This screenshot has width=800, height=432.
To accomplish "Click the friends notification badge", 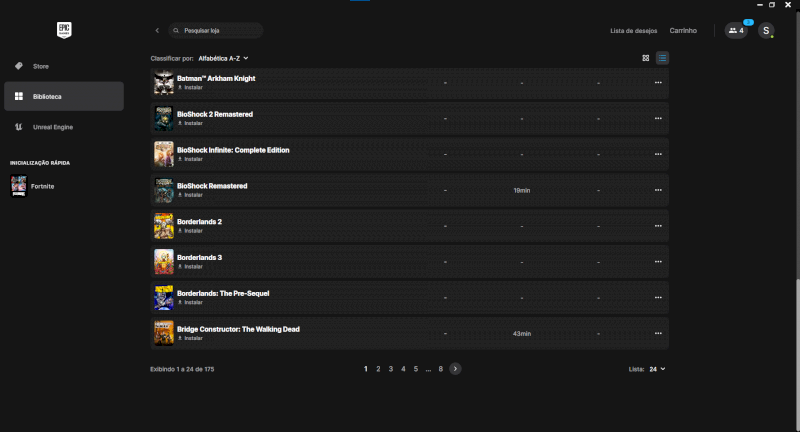I will coord(748,22).
